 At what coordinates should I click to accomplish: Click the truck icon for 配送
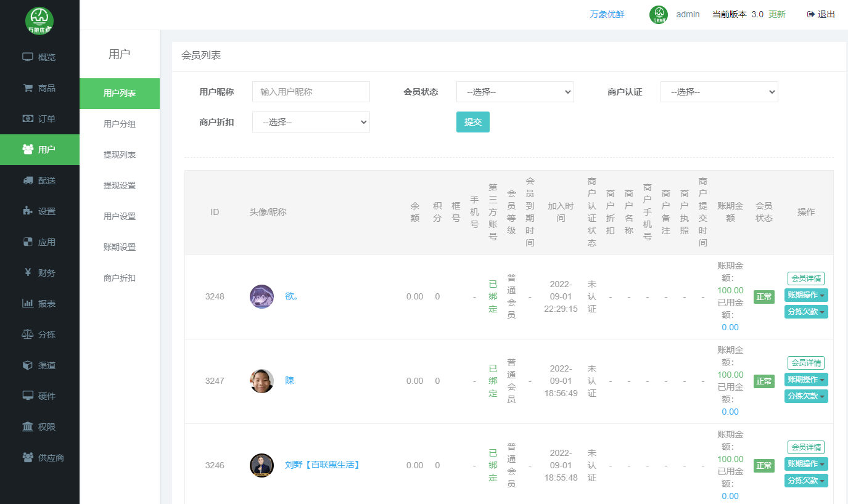28,181
